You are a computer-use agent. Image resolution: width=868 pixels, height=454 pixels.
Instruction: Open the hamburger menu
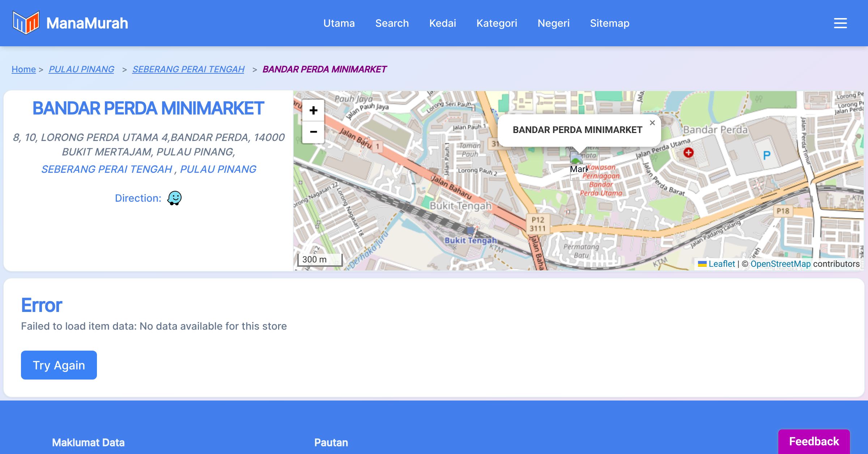840,23
